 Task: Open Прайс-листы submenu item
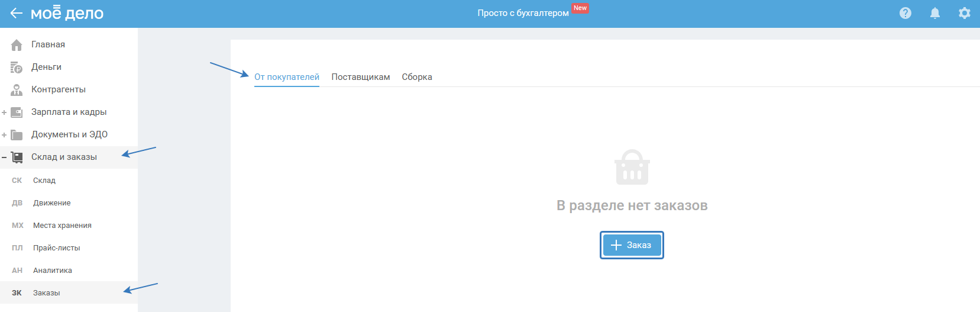coord(57,248)
